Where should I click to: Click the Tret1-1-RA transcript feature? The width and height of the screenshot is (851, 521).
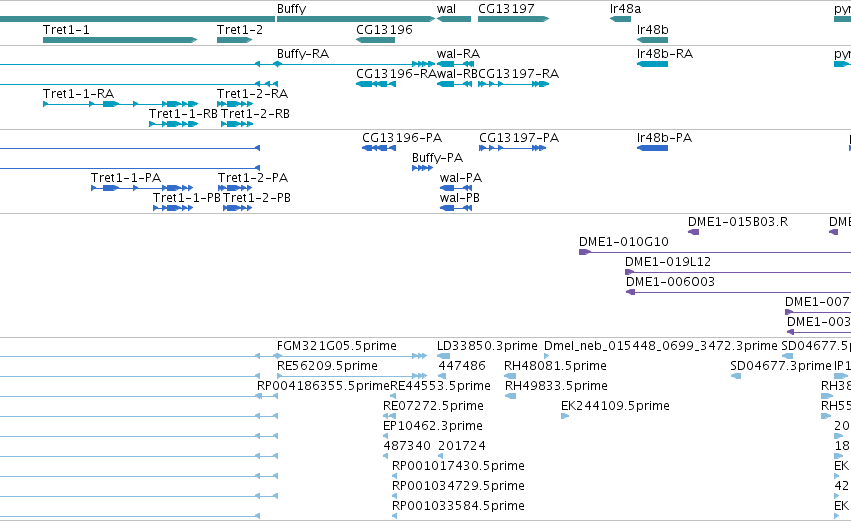(120, 104)
